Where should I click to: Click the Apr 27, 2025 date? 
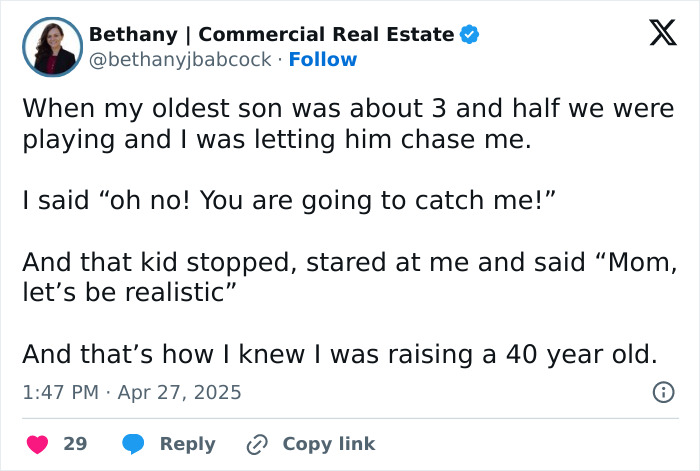pyautogui.click(x=180, y=392)
